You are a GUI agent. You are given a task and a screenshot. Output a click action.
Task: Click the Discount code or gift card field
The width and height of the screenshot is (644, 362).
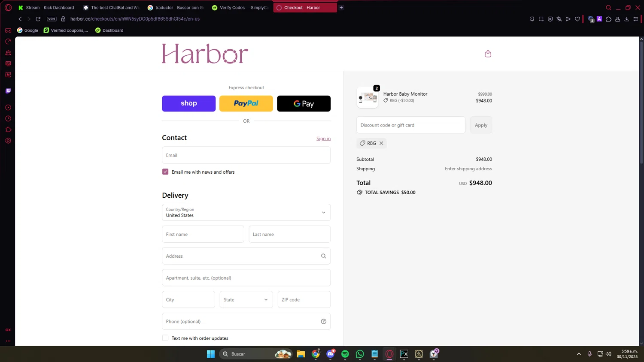point(411,125)
